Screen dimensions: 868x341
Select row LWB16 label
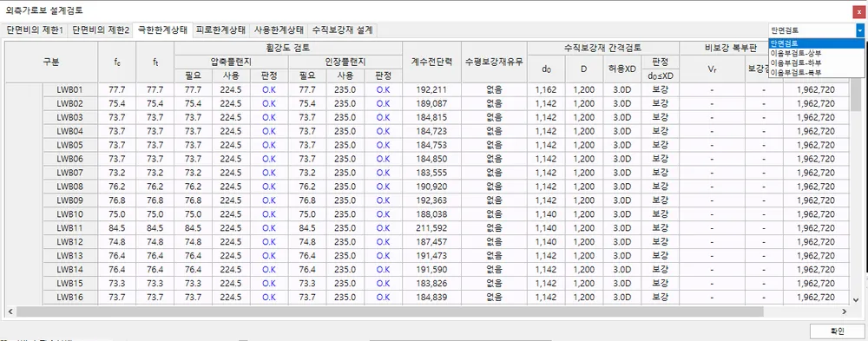pyautogui.click(x=69, y=297)
